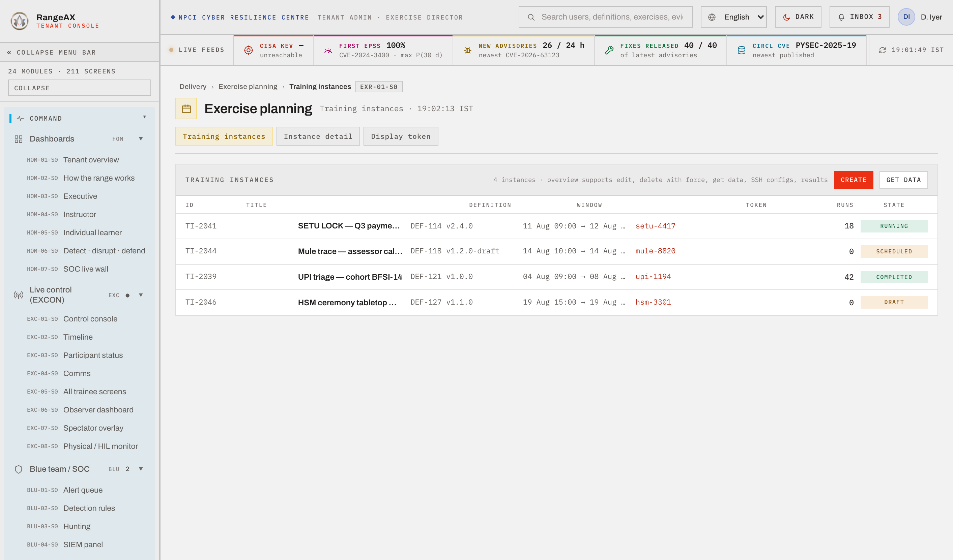The height and width of the screenshot is (560, 953).
Task: Click the EXR-01-S0 screen code badge
Action: (379, 87)
